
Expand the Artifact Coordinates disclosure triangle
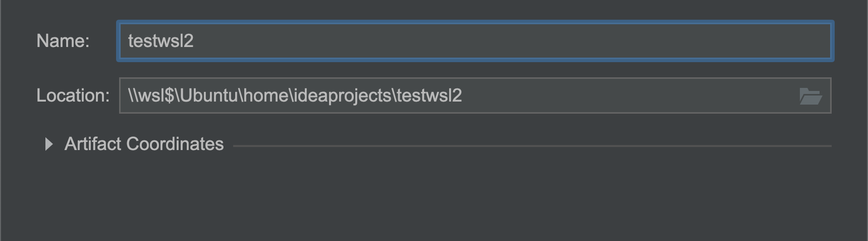coord(49,144)
